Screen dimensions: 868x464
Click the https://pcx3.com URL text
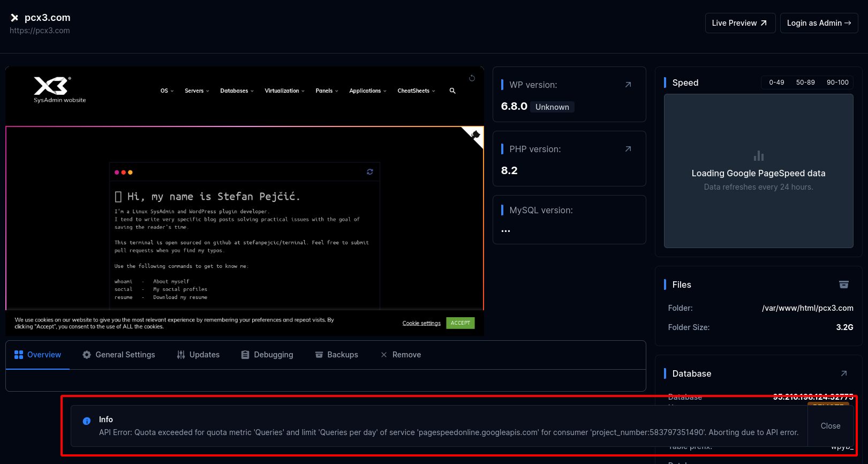coord(40,31)
